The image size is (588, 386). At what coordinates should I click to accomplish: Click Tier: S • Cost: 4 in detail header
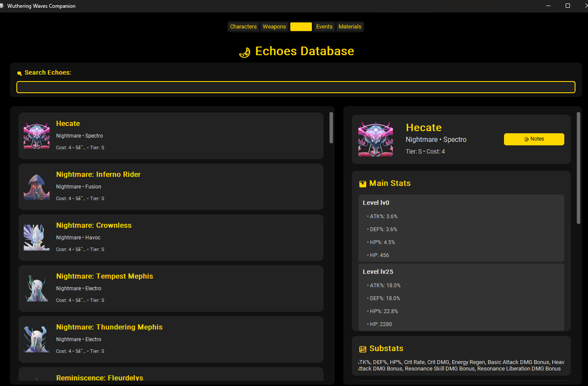(x=425, y=152)
